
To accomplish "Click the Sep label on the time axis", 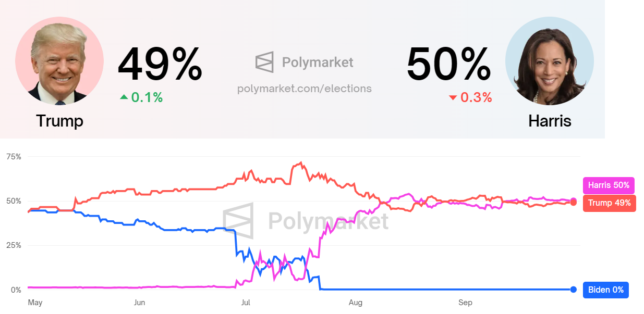I will click(465, 303).
